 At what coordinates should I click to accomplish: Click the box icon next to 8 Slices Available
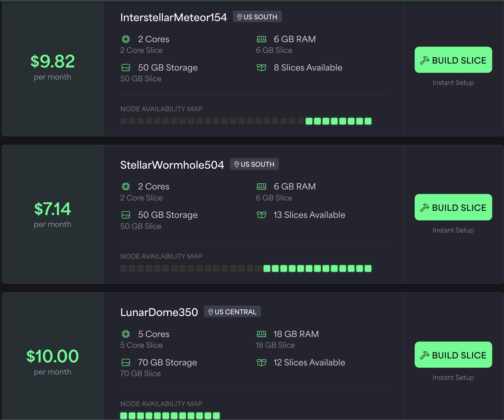pos(261,67)
